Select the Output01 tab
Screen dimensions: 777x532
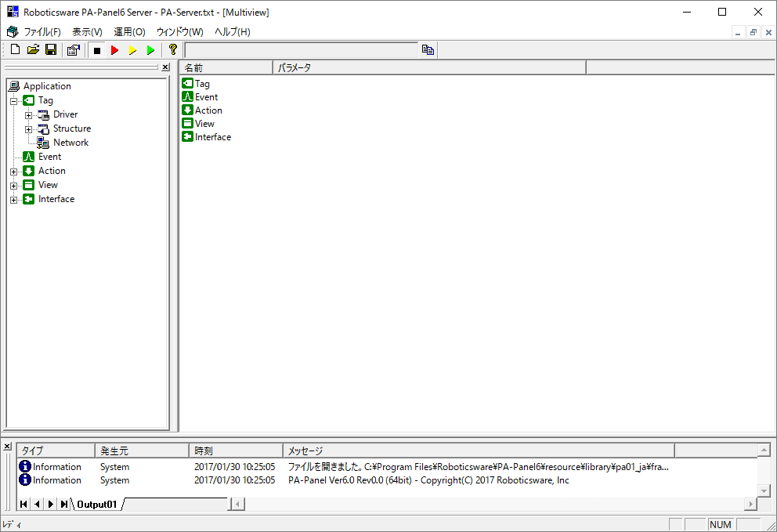[96, 504]
